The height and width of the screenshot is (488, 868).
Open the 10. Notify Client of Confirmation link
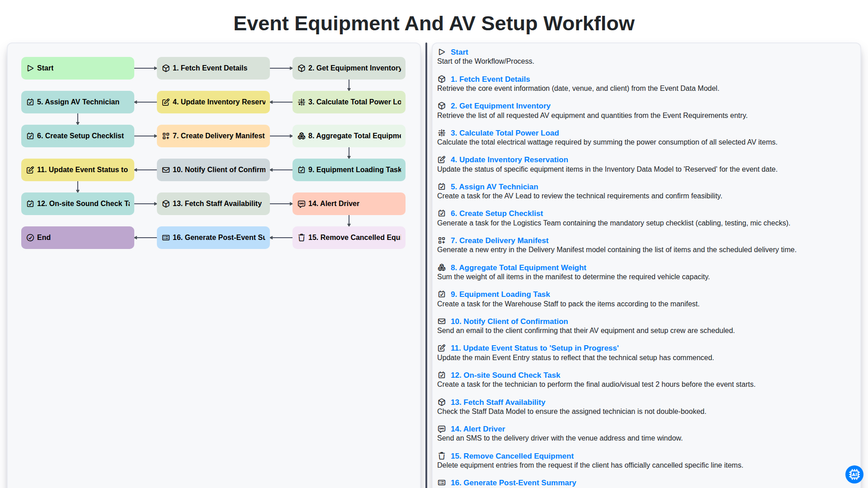point(509,321)
